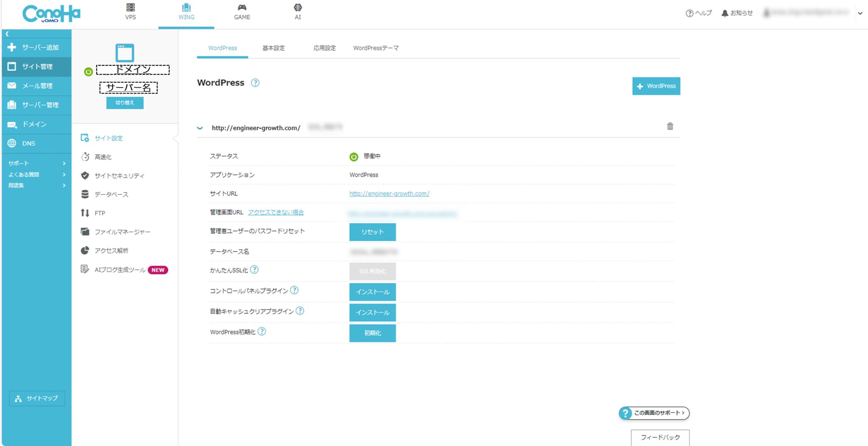Open AIブログ生成ツール
Image resolution: width=868 pixels, height=446 pixels.
pyautogui.click(x=113, y=270)
